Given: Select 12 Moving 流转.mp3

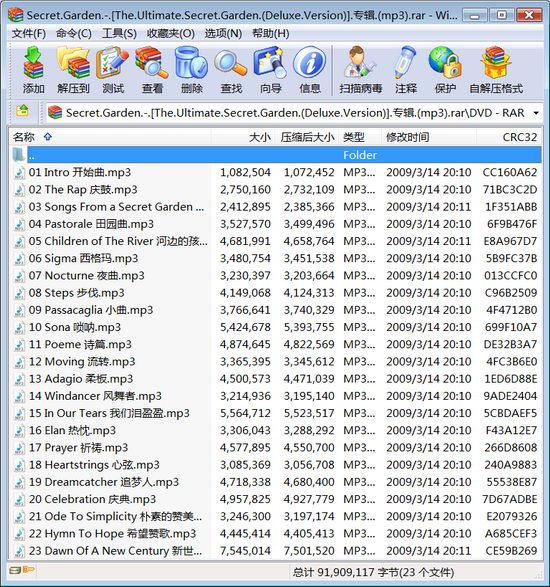Looking at the screenshot, I should pos(276,362).
